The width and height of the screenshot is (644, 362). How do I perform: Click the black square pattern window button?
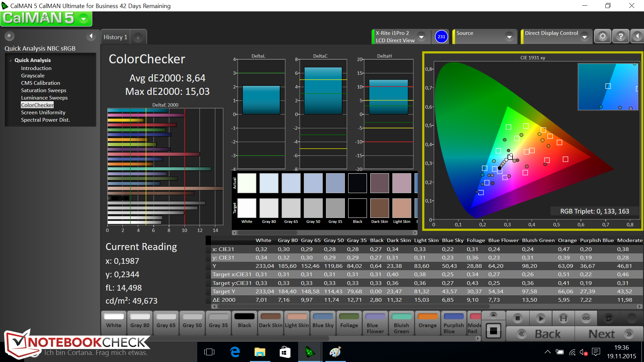tap(493, 331)
